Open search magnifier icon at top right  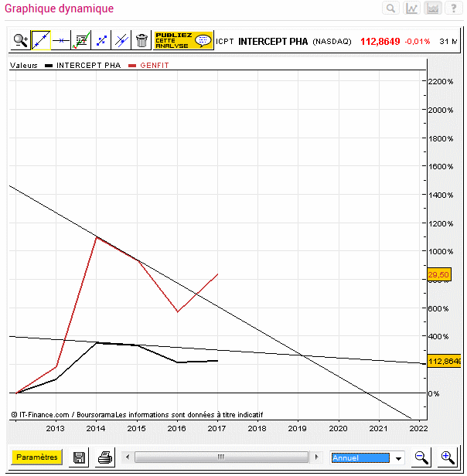tap(390, 8)
